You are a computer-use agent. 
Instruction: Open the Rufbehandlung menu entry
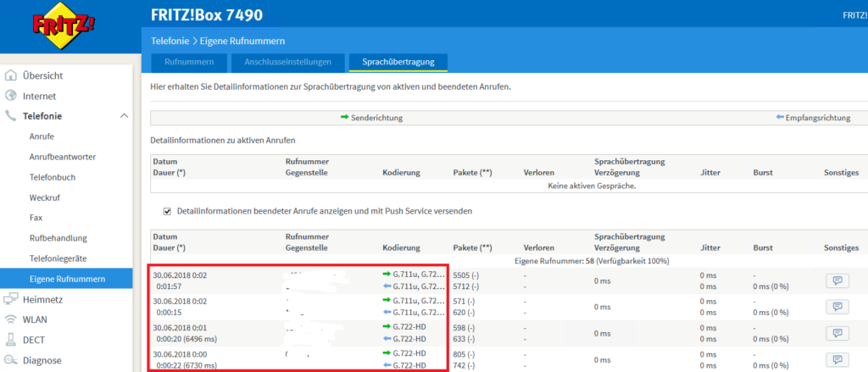pyautogui.click(x=58, y=238)
